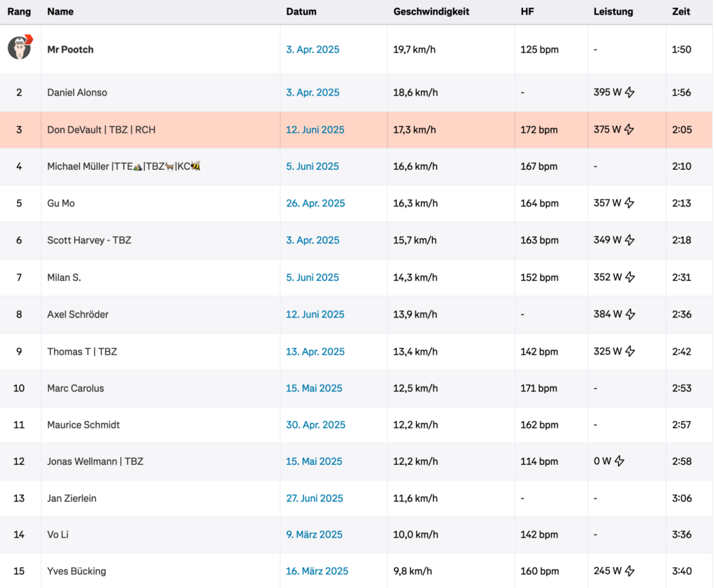Select athlete name Vo Li

point(57,534)
